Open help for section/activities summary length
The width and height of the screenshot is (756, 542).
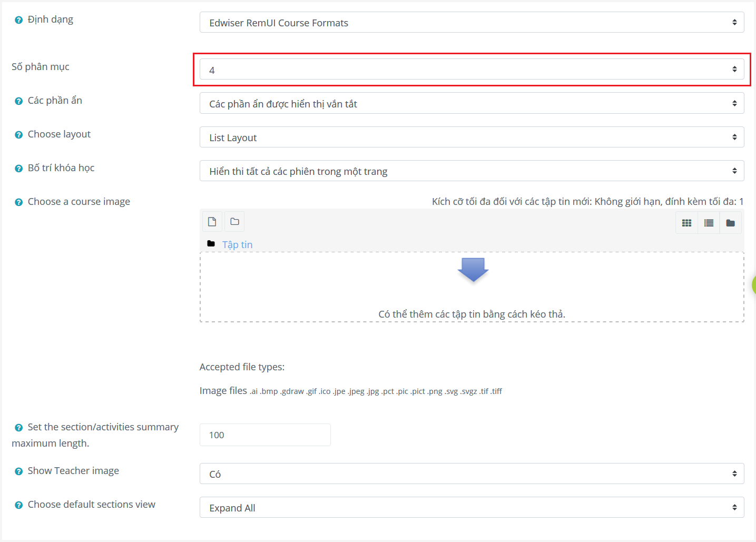click(x=18, y=428)
